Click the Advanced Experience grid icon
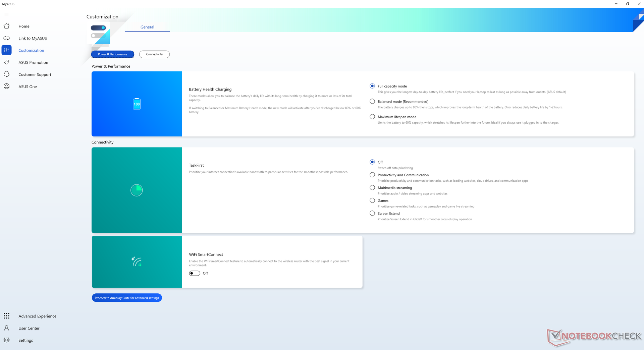 click(6, 316)
